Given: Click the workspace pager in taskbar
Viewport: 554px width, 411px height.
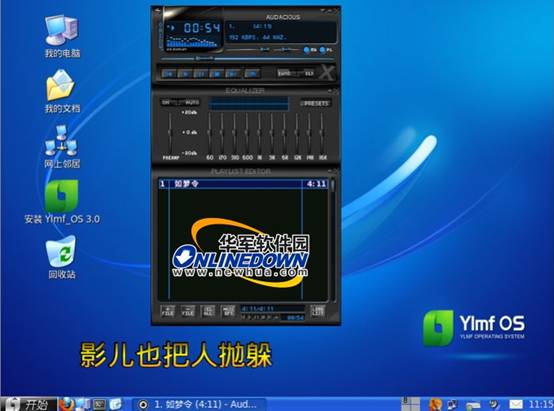Looking at the screenshot, I should pyautogui.click(x=410, y=404).
